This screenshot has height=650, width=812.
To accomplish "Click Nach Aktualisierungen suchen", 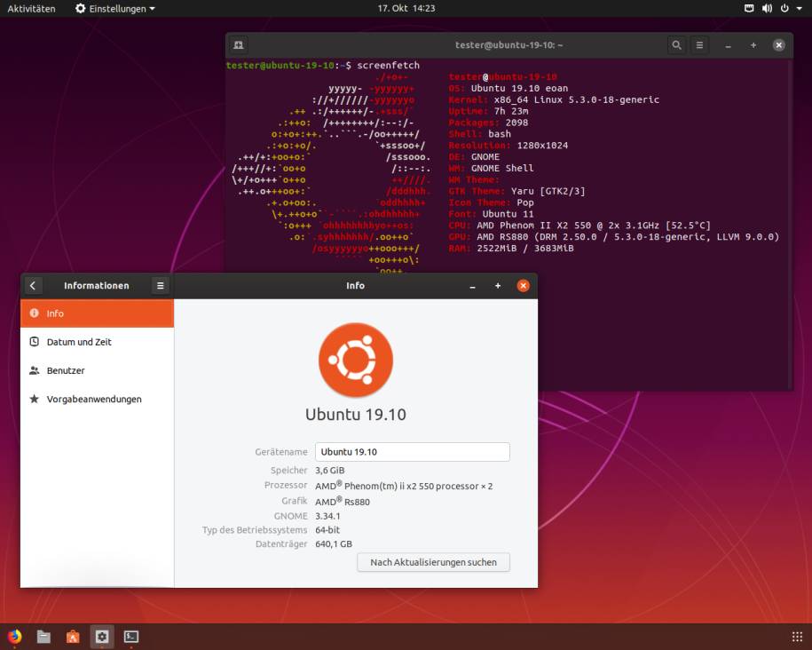I will coord(433,562).
